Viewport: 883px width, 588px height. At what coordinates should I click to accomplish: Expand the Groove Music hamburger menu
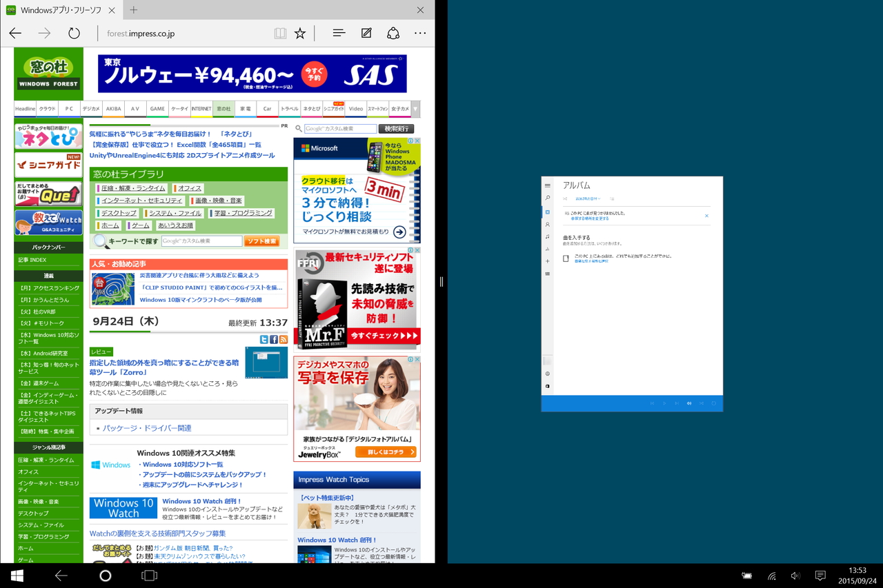pyautogui.click(x=547, y=186)
